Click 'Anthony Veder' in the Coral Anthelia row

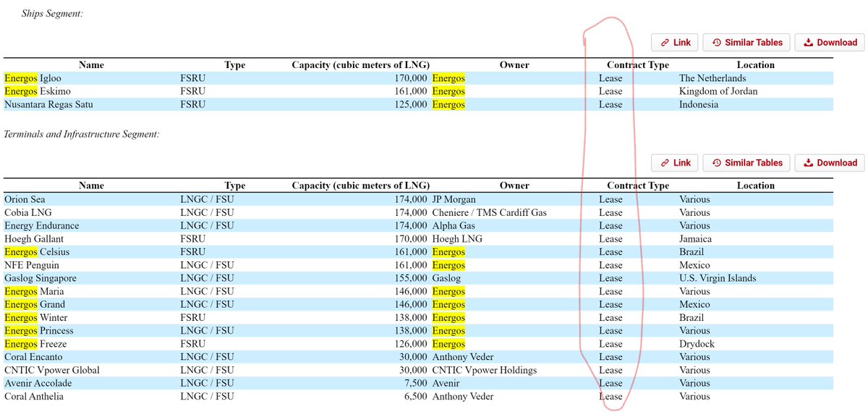pos(463,396)
